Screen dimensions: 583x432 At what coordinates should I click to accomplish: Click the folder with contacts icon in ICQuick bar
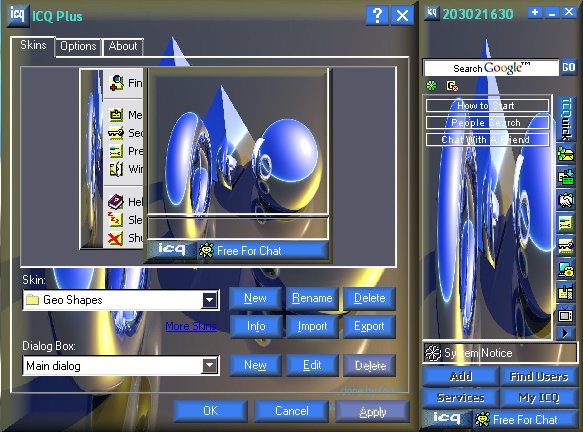point(566,154)
